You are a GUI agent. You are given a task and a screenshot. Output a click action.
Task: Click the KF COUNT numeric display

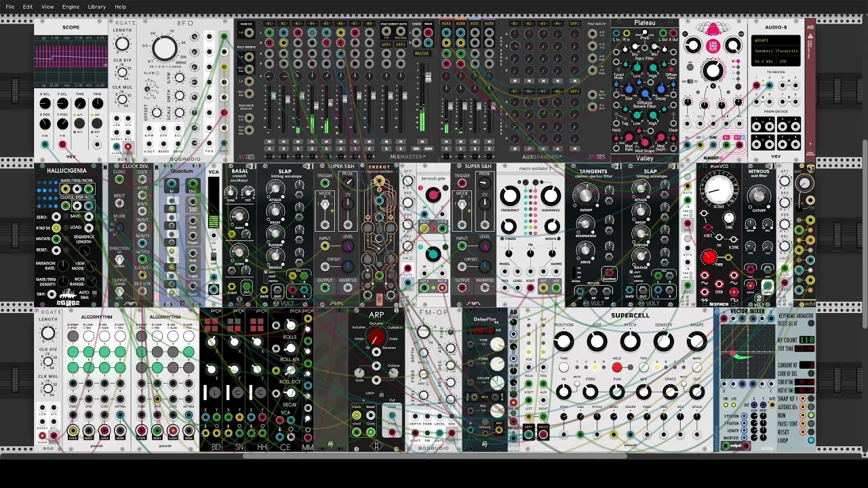pyautogui.click(x=806, y=340)
